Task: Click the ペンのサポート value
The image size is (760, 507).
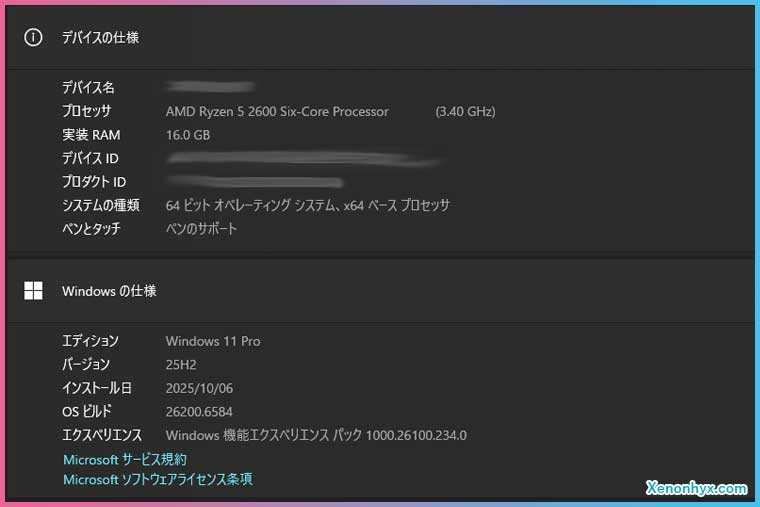Action: (x=201, y=229)
